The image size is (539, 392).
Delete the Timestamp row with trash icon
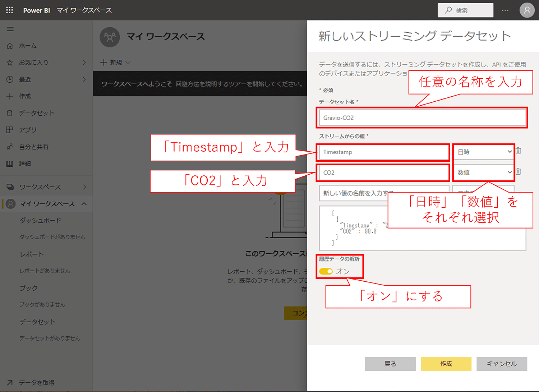pyautogui.click(x=518, y=151)
